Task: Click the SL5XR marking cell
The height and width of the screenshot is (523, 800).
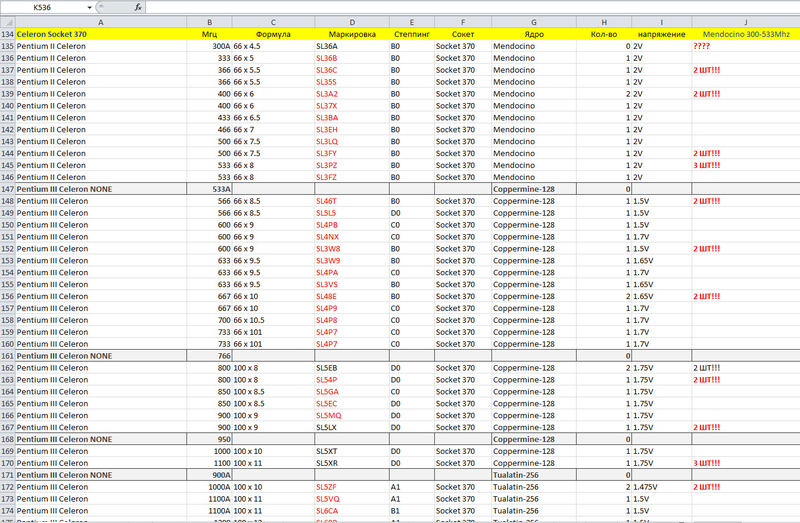Action: [352, 463]
